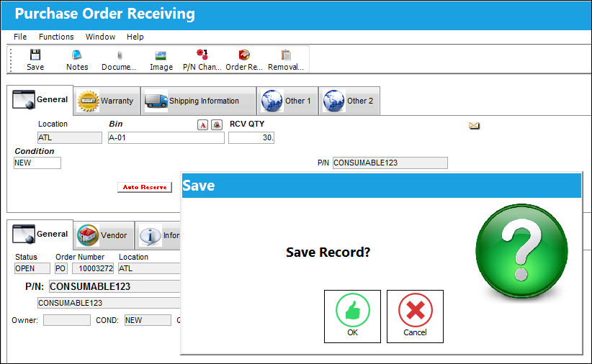Open Notes from the toolbar
This screenshot has width=592, height=364.
pos(77,55)
